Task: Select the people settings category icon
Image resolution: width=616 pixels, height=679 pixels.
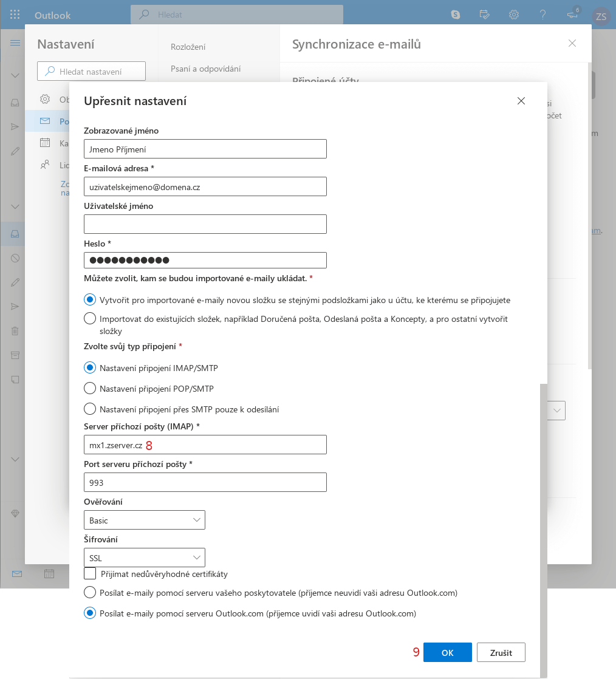Action: point(44,165)
